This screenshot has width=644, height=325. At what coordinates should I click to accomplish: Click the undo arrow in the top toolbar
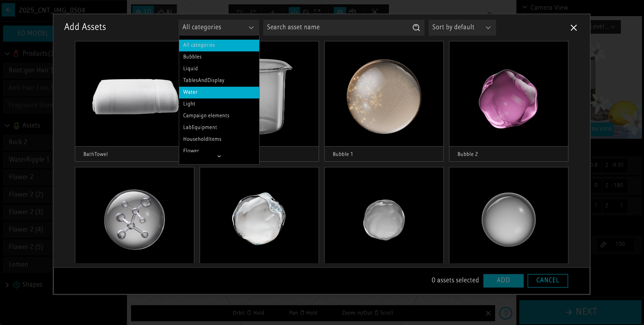pyautogui.click(x=239, y=12)
